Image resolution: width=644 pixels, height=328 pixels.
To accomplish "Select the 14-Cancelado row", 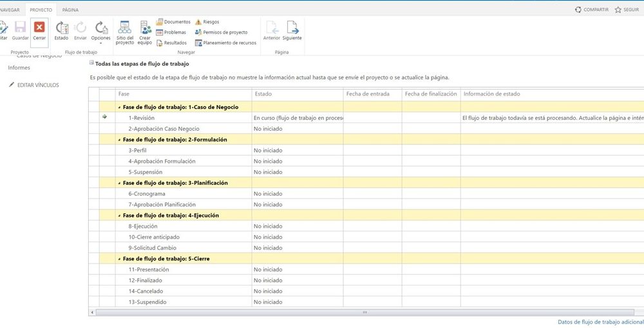I will click(366, 291).
